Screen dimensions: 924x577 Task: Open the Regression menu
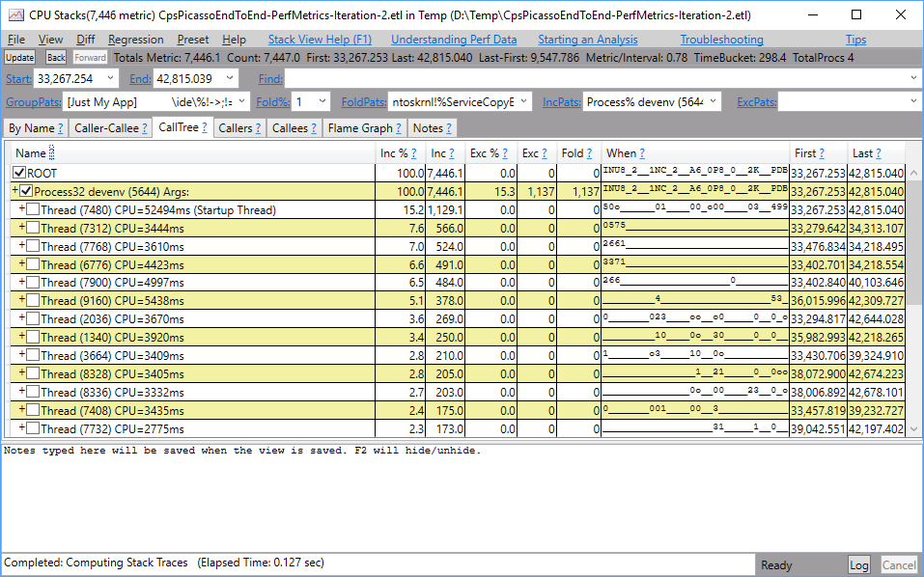(135, 40)
